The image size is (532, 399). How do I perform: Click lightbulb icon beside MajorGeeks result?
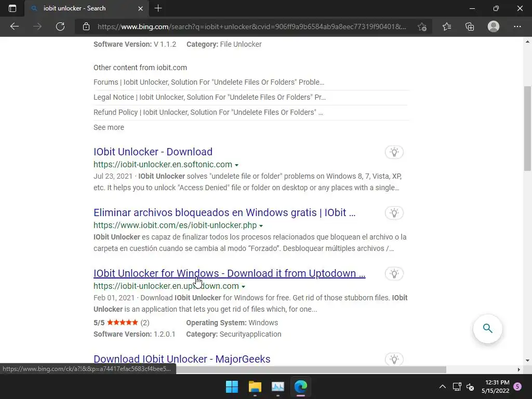point(394,359)
